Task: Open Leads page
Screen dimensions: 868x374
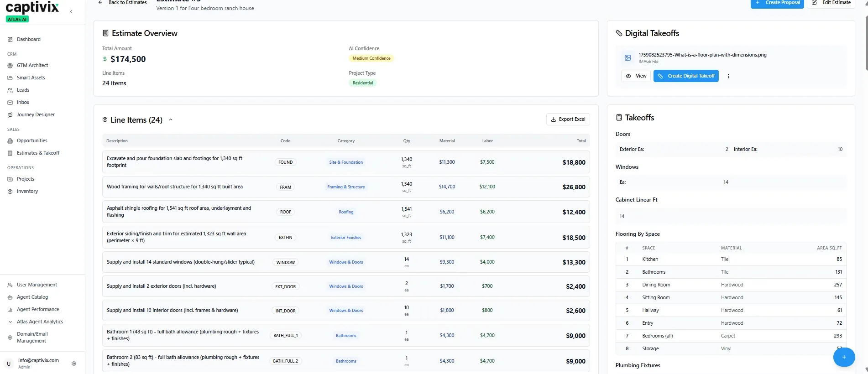Action: 23,90
